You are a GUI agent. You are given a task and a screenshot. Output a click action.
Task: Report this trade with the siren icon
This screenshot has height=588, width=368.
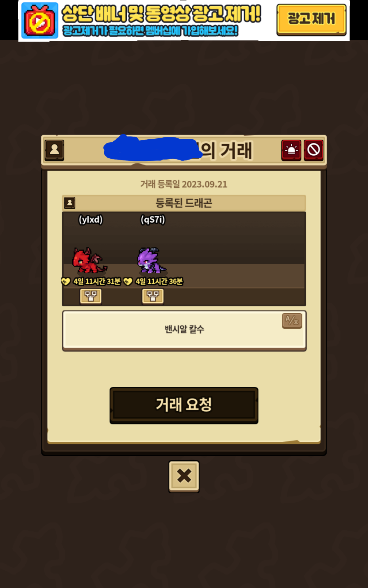pos(291,150)
